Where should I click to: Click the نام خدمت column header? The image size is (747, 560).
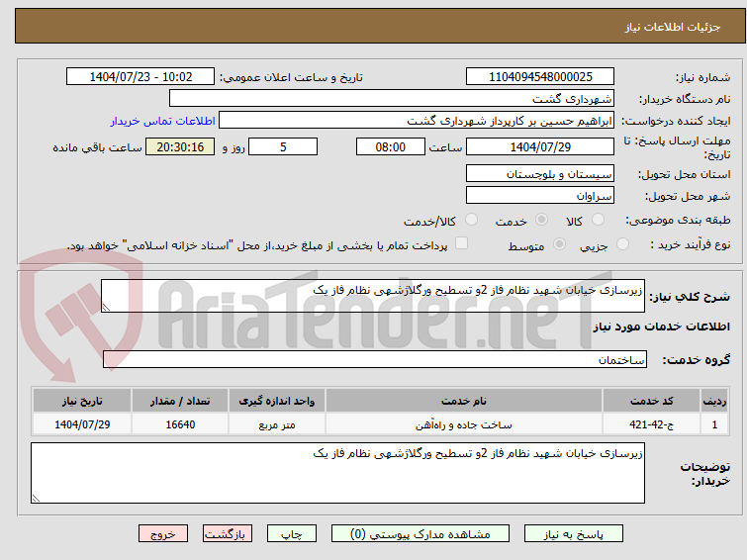[464, 401]
